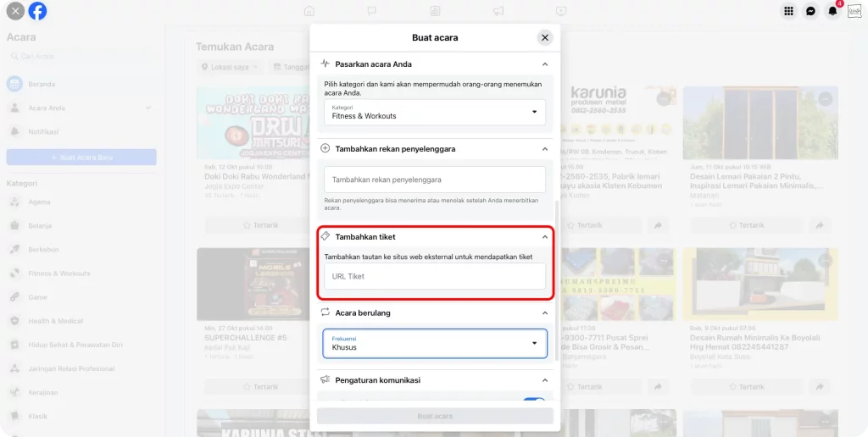Share the Desain Lemari Pakaian event
This screenshot has height=437, width=868.
click(x=820, y=225)
